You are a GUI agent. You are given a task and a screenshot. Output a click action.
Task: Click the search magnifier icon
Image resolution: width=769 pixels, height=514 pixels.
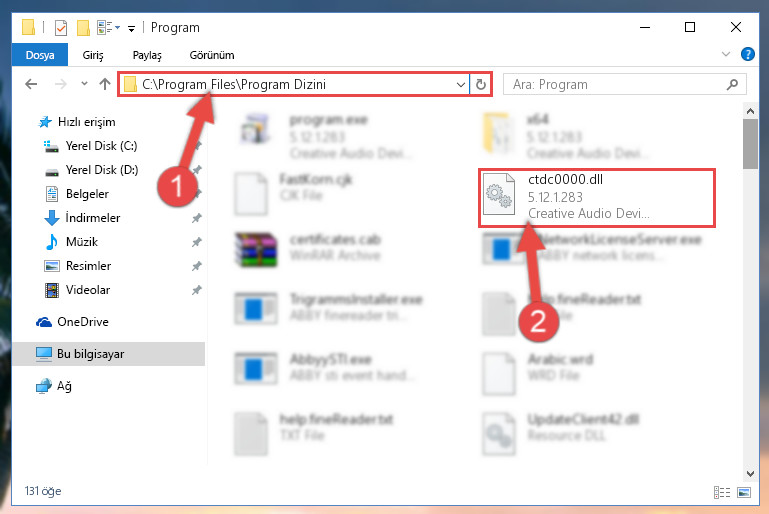click(x=732, y=84)
